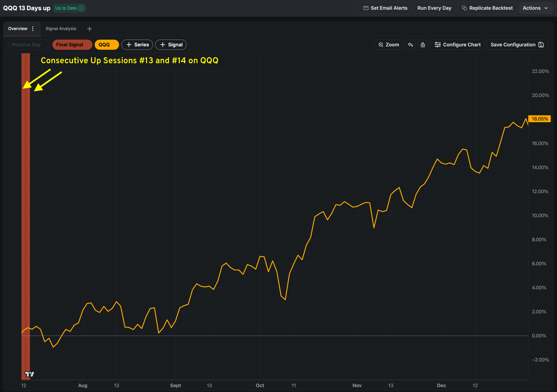Screen dimensions: 557x392
Task: Click the 18.05% price label
Action: pos(540,119)
